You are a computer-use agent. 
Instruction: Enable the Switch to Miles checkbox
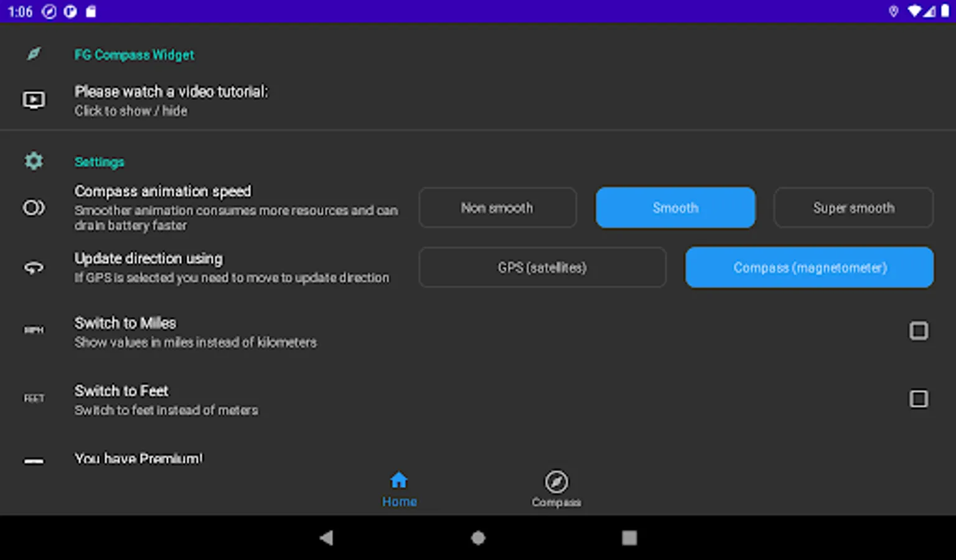[919, 330]
